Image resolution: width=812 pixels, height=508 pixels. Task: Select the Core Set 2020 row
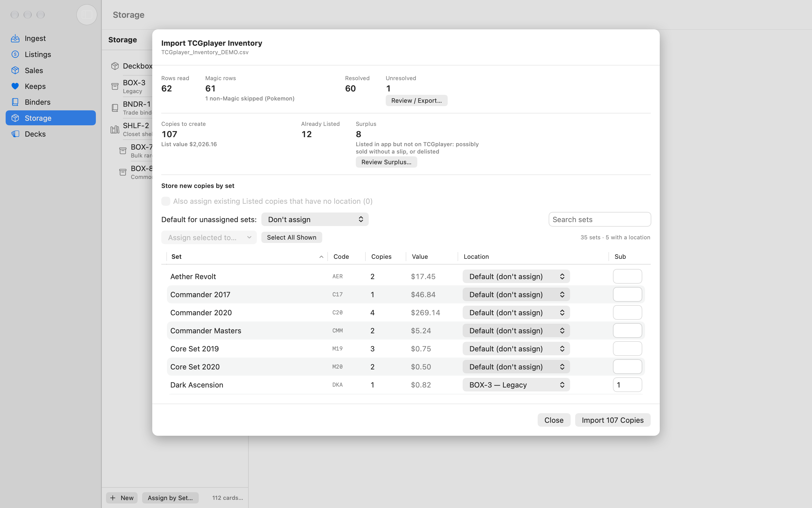(406, 367)
